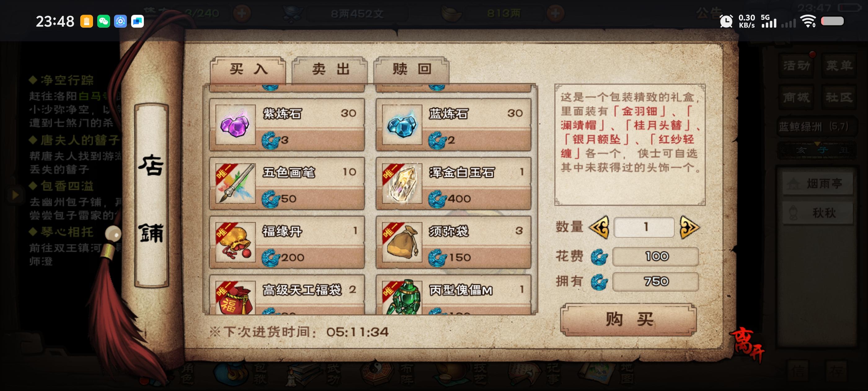Open the 赎回 buyback tab
Viewport: 868px width, 391px height.
click(411, 70)
